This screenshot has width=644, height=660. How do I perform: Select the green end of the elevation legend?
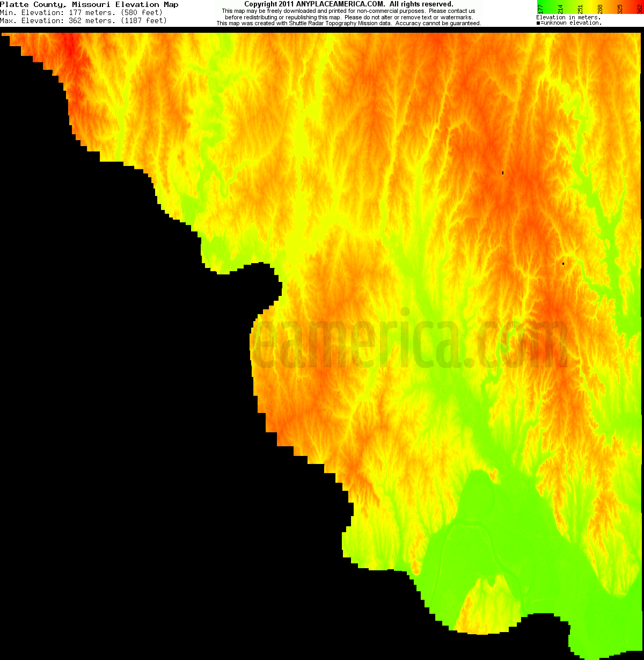(x=539, y=4)
